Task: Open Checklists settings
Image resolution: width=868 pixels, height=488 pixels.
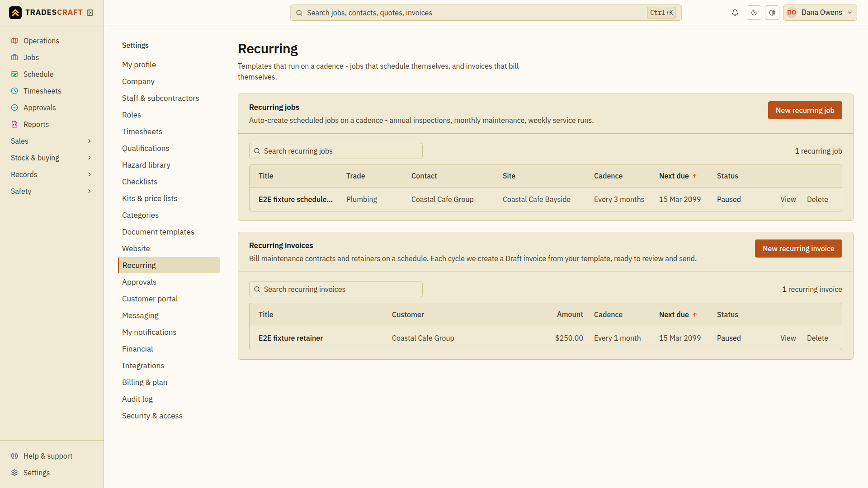Action: point(169,182)
